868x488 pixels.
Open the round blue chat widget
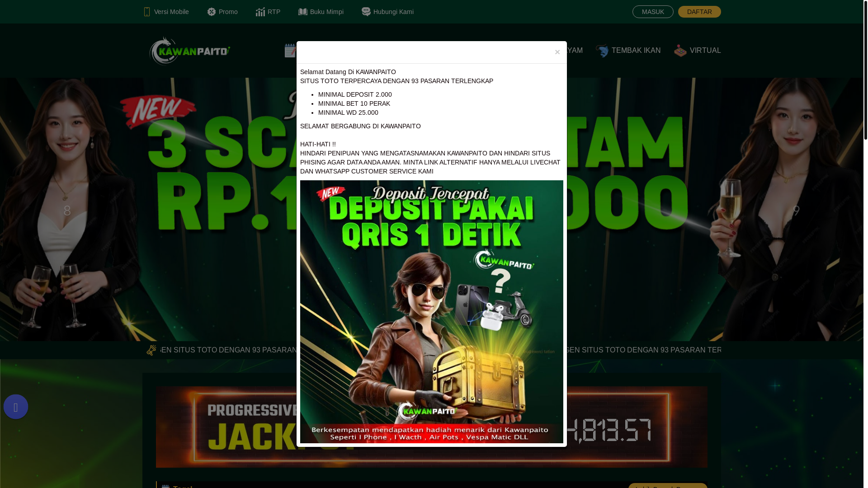16,407
